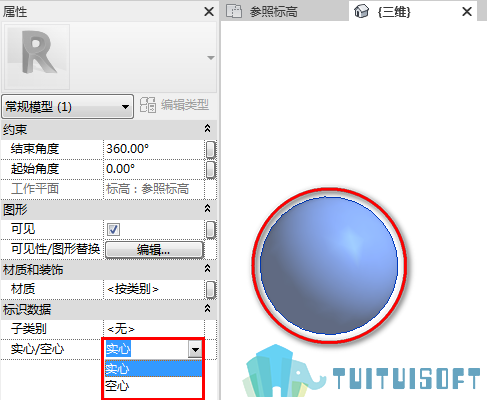The height and width of the screenshot is (400, 487).
Task: Click the 子类别 value <无>
Action: [154, 329]
